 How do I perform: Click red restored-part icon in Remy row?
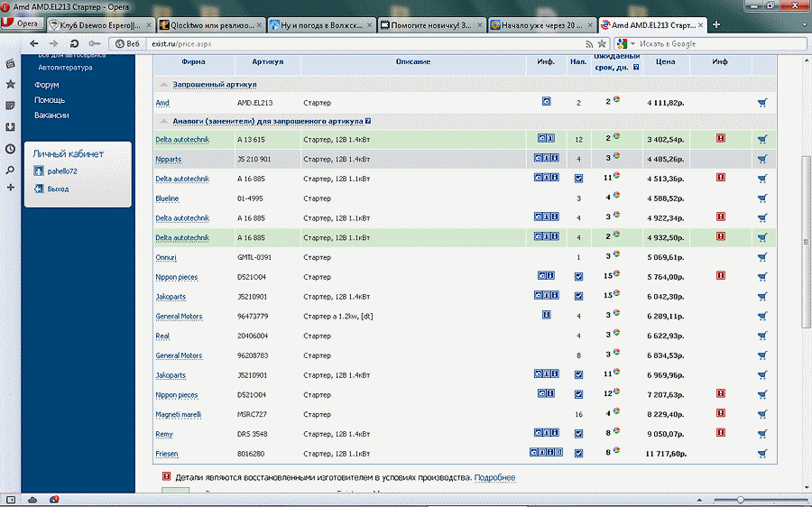click(721, 434)
